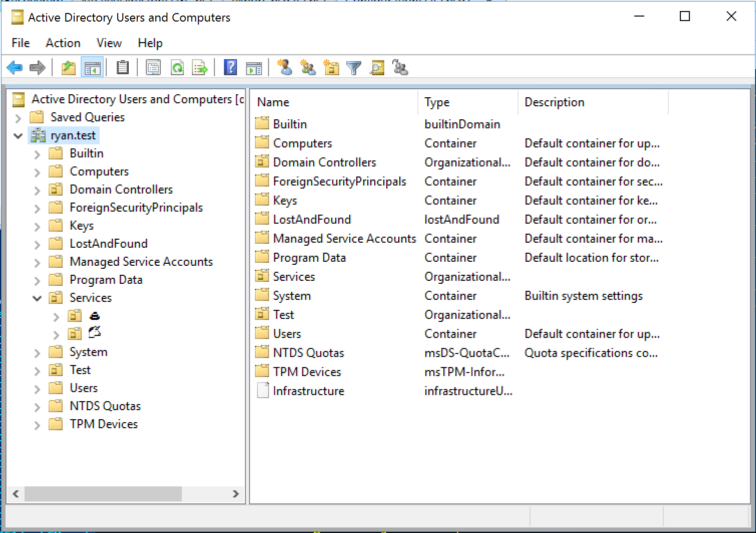Click the Infrastructure document icon in list

[263, 390]
